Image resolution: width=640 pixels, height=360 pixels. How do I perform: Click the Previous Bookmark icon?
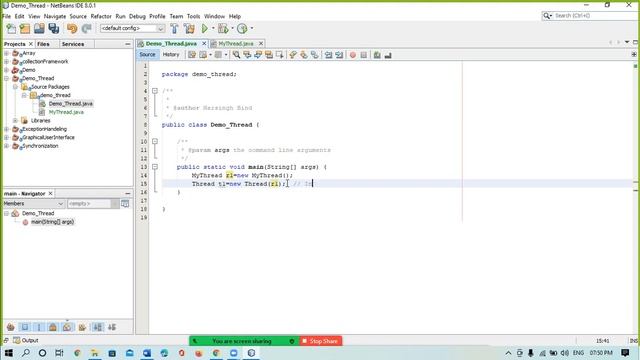(x=293, y=55)
